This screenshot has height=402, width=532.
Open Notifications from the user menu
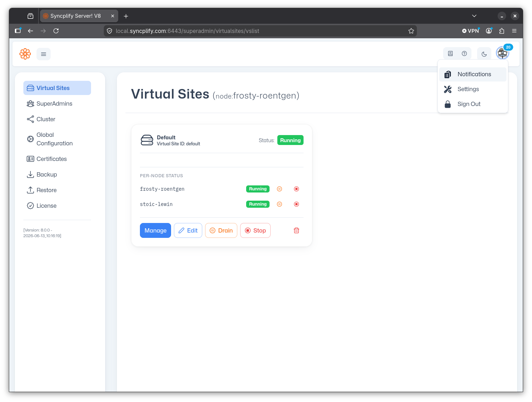pyautogui.click(x=473, y=74)
